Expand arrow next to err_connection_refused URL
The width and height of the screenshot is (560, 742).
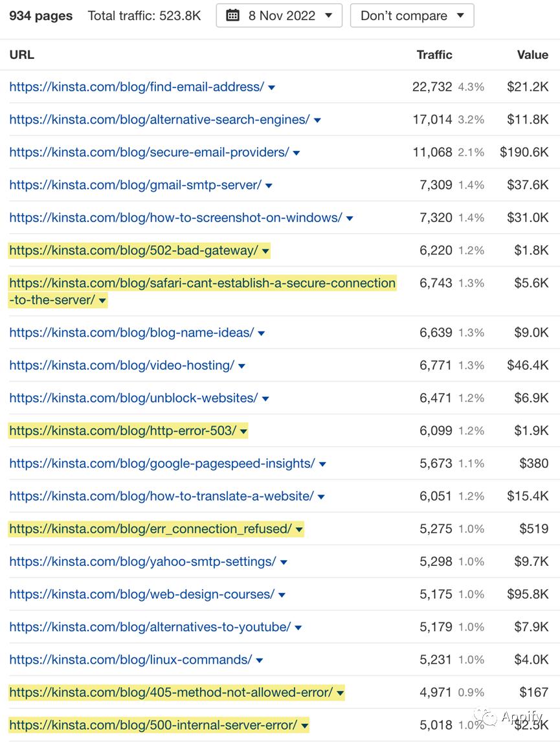299,530
